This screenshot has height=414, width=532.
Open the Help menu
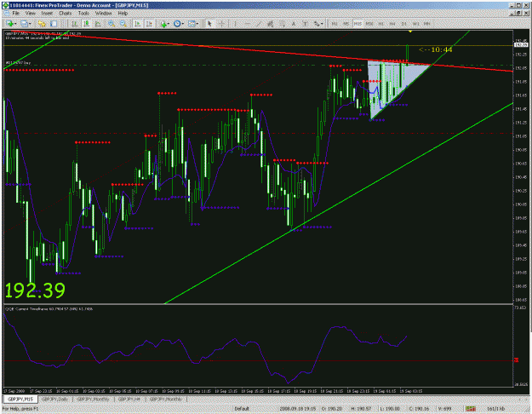[123, 14]
